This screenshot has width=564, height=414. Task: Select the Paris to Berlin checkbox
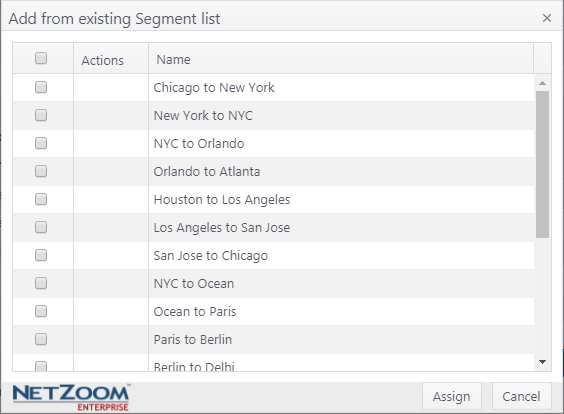point(41,339)
